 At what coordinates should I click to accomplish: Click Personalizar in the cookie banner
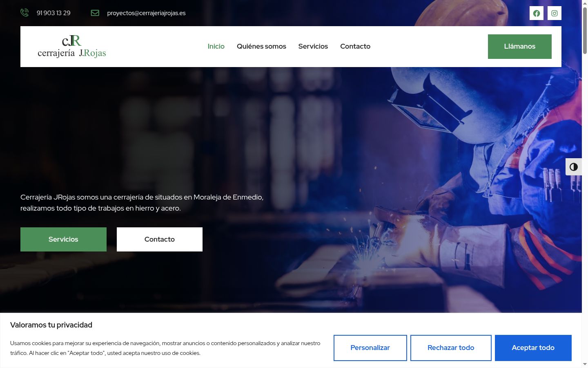click(370, 348)
